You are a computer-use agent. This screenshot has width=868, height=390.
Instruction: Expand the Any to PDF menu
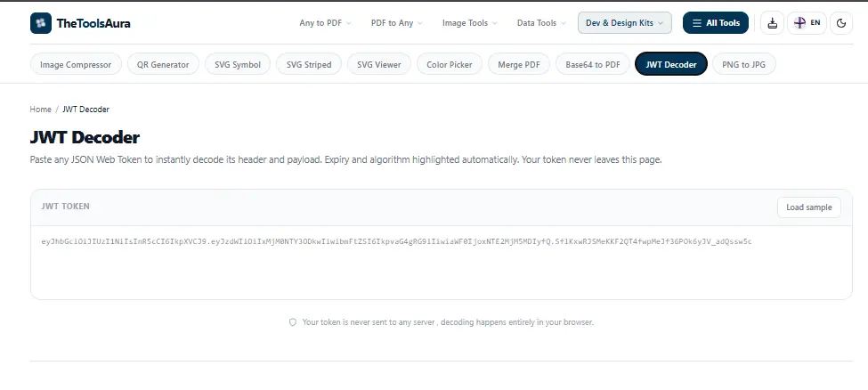[x=325, y=23]
